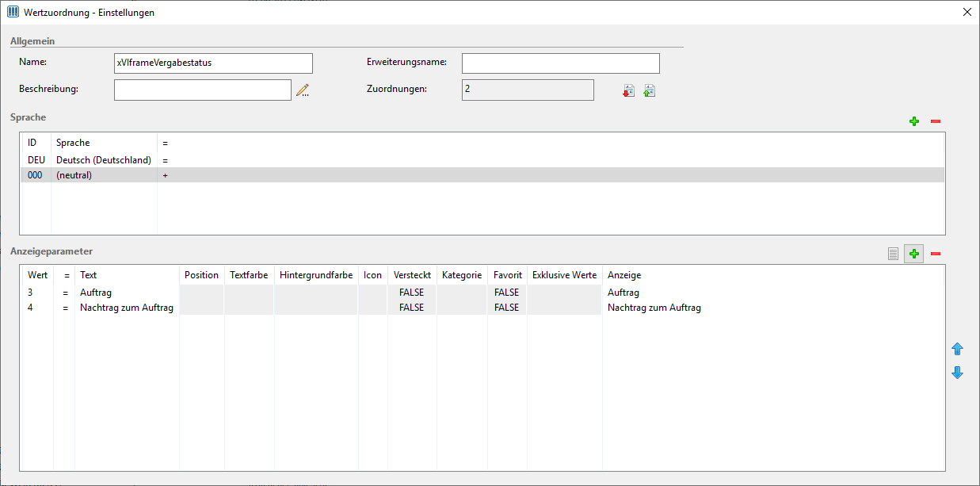Click the language ID cell 000

[35, 175]
